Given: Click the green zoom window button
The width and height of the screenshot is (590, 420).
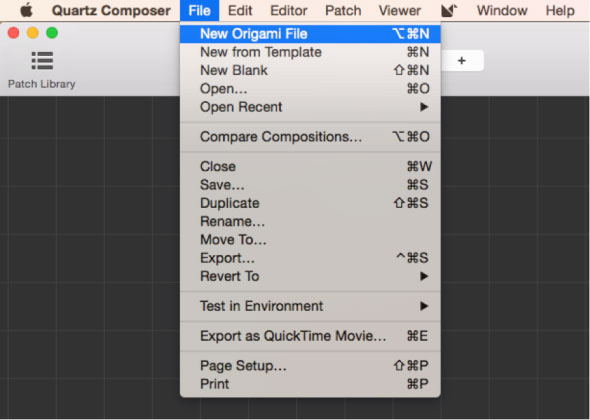Looking at the screenshot, I should (52, 33).
